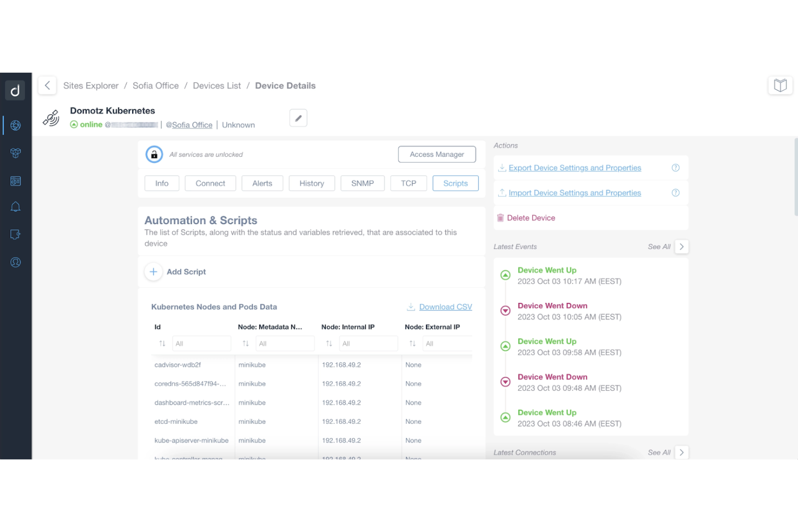
Task: Open the globe network icon in sidebar
Action: 16,126
